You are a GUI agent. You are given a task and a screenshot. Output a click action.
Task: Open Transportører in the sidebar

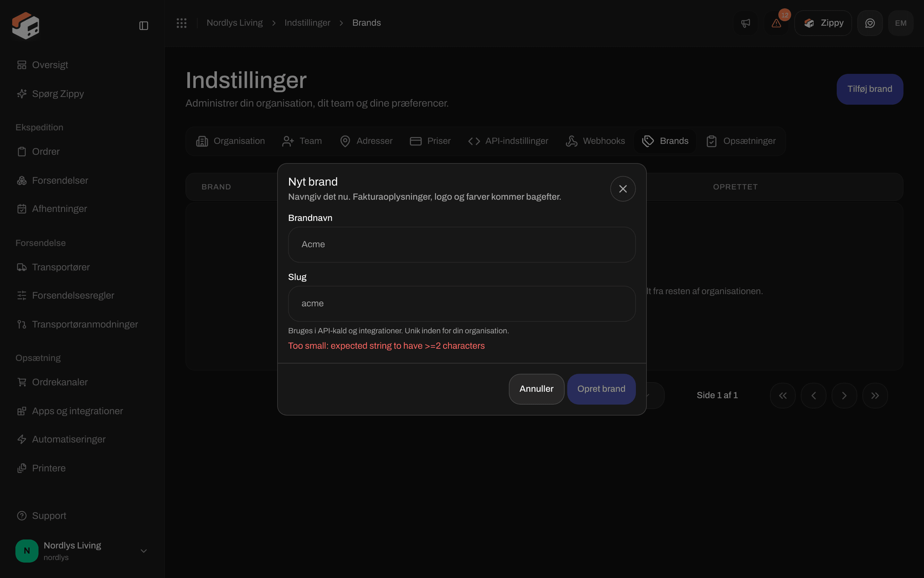click(x=82, y=267)
